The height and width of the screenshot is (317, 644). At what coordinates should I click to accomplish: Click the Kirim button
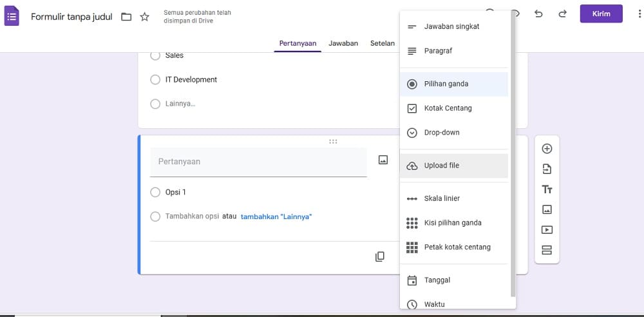tap(601, 14)
